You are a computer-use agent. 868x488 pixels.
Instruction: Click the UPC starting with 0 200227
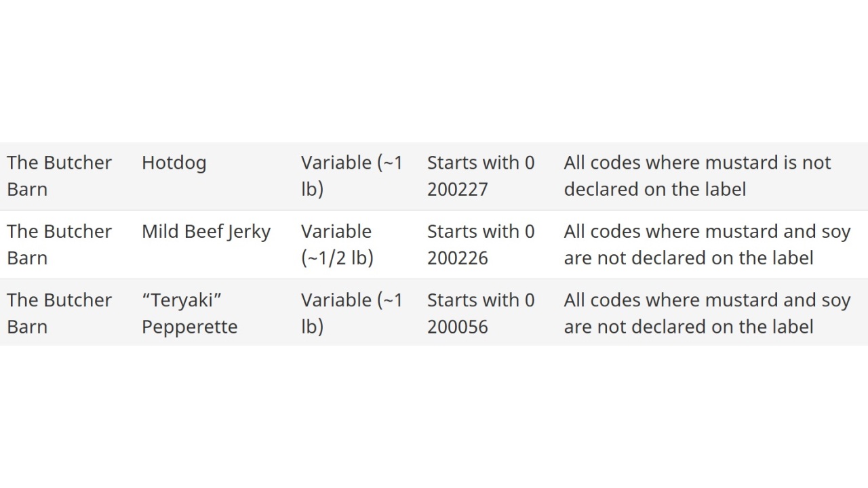[481, 176]
